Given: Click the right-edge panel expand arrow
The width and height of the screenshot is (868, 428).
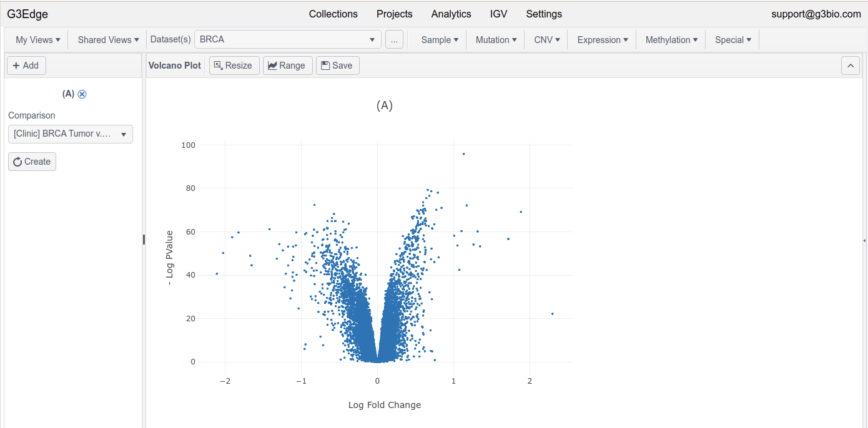Looking at the screenshot, I should [x=864, y=240].
